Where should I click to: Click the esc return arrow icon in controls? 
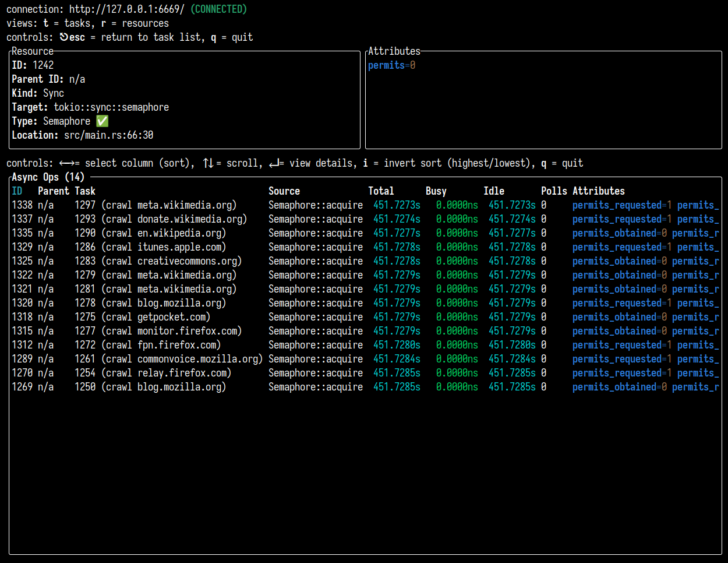tap(64, 37)
